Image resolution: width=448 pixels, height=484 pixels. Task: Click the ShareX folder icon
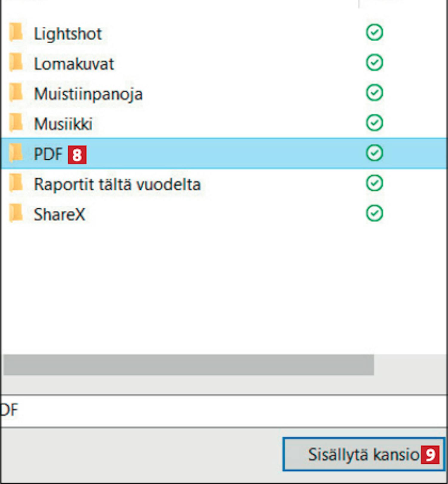coord(16,213)
